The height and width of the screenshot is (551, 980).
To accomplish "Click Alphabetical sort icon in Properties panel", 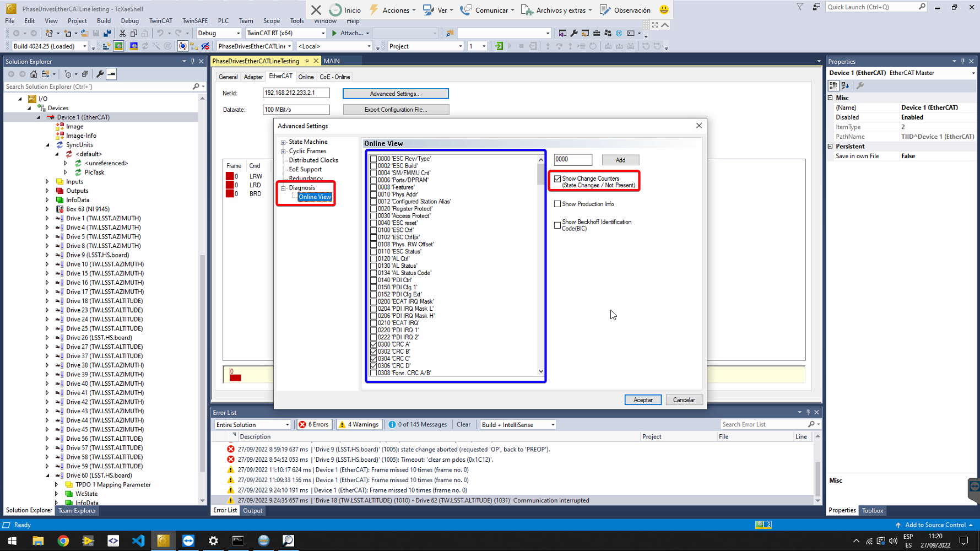I will [x=845, y=86].
